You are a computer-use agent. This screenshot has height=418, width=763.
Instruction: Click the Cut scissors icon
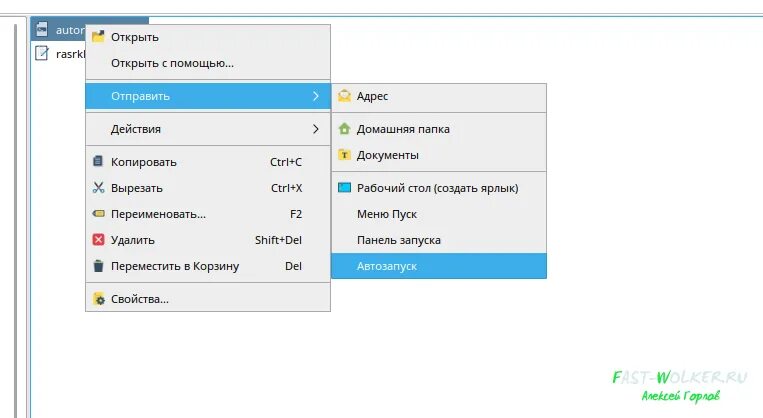pos(98,188)
